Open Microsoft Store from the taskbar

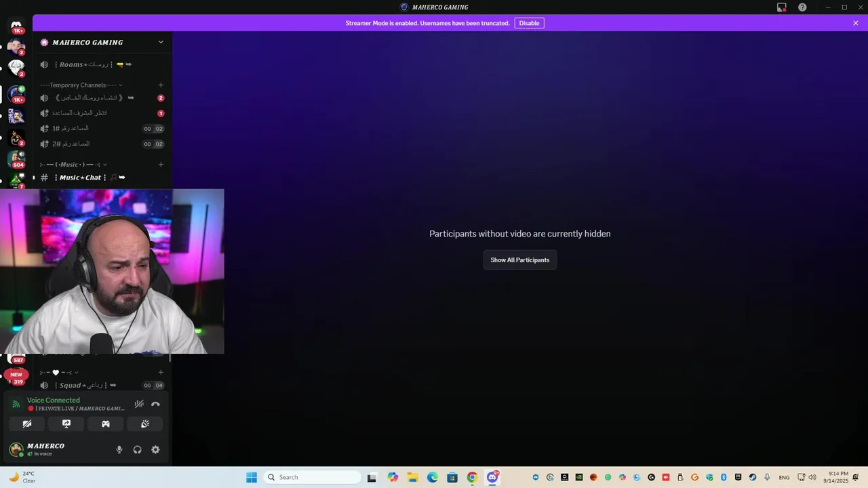pos(452,477)
